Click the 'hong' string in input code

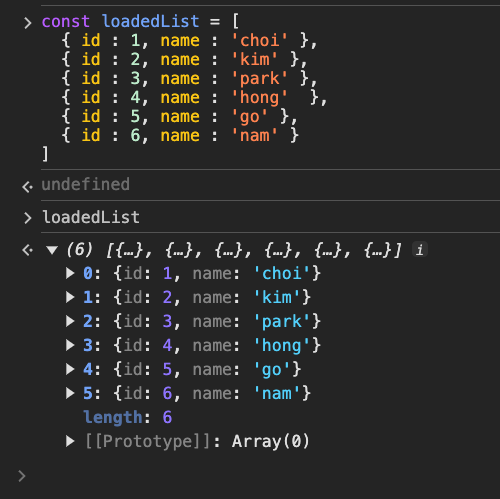coord(260,98)
